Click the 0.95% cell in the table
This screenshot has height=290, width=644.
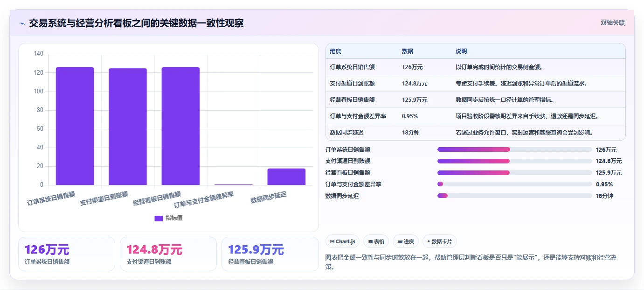(410, 116)
